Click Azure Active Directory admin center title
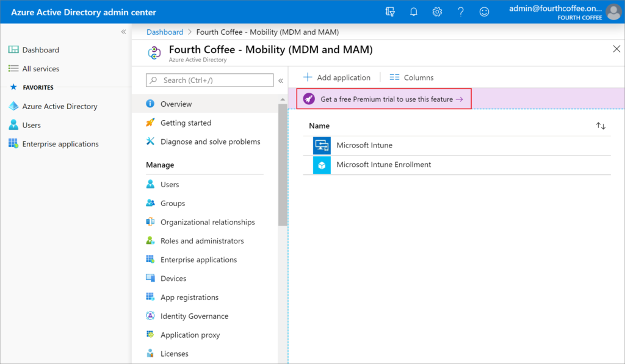The width and height of the screenshot is (625, 364). click(x=83, y=12)
